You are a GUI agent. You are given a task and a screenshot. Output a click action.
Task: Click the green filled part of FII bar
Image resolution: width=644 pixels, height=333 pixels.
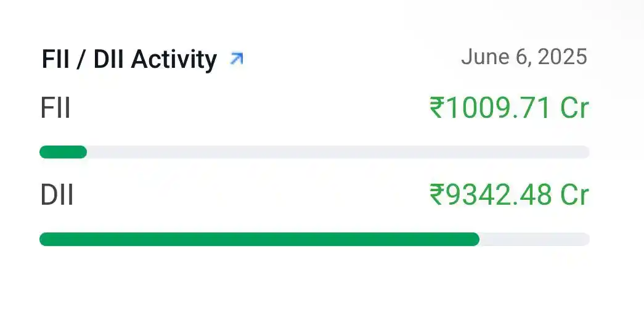click(63, 152)
